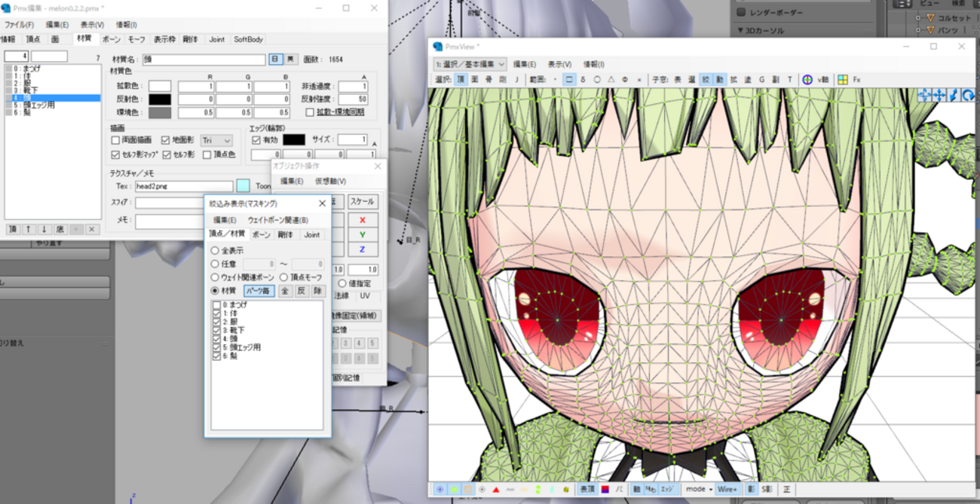Screen dimensions: 980x504
Task: Open the Tri ground shadow dropdown
Action: (216, 140)
